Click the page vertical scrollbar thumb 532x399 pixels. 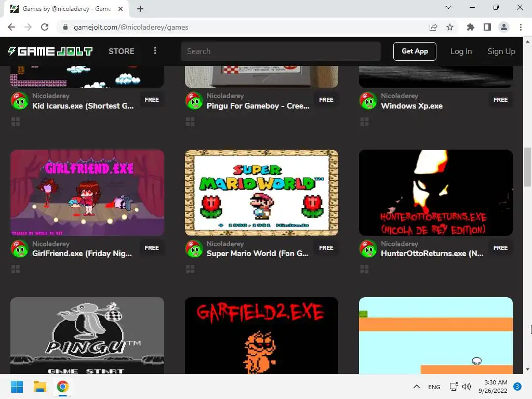[527, 167]
